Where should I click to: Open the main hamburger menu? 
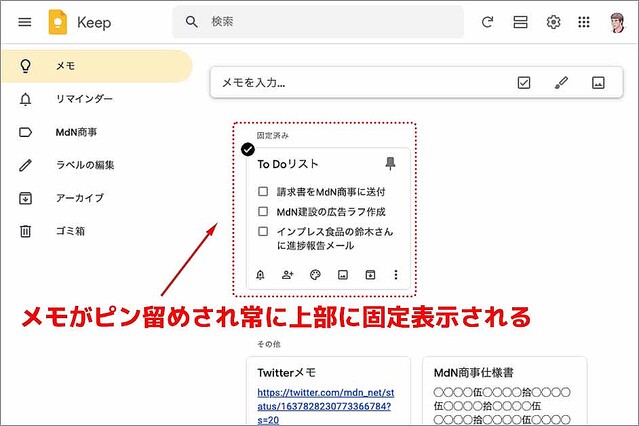pyautogui.click(x=25, y=22)
